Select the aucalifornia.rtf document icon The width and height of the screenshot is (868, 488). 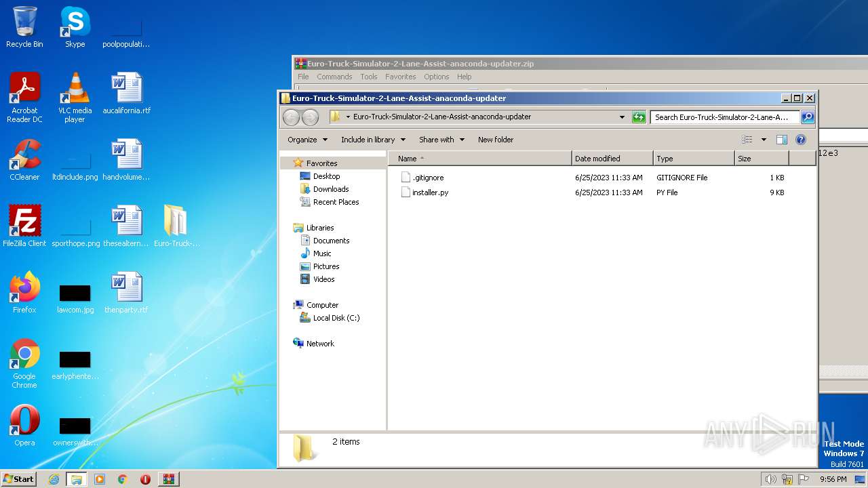pos(127,94)
